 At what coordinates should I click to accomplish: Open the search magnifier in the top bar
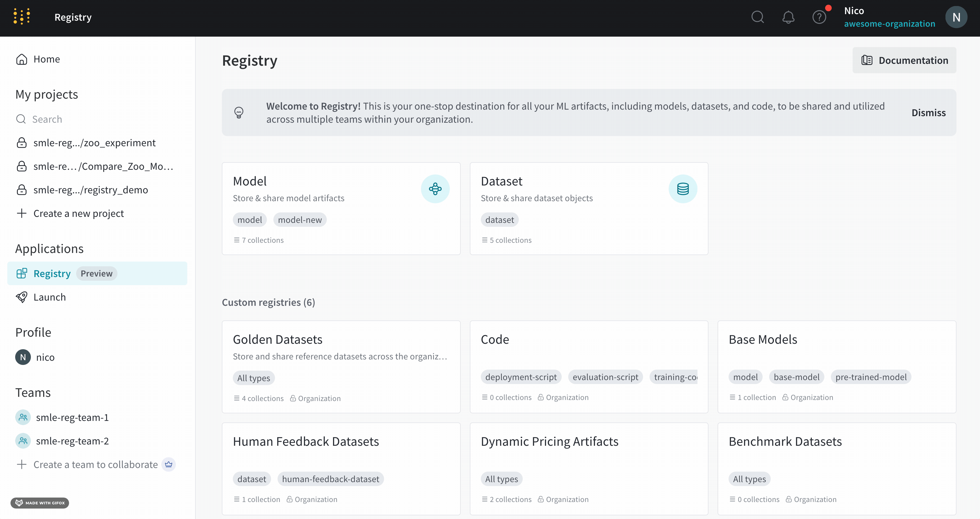click(x=757, y=17)
